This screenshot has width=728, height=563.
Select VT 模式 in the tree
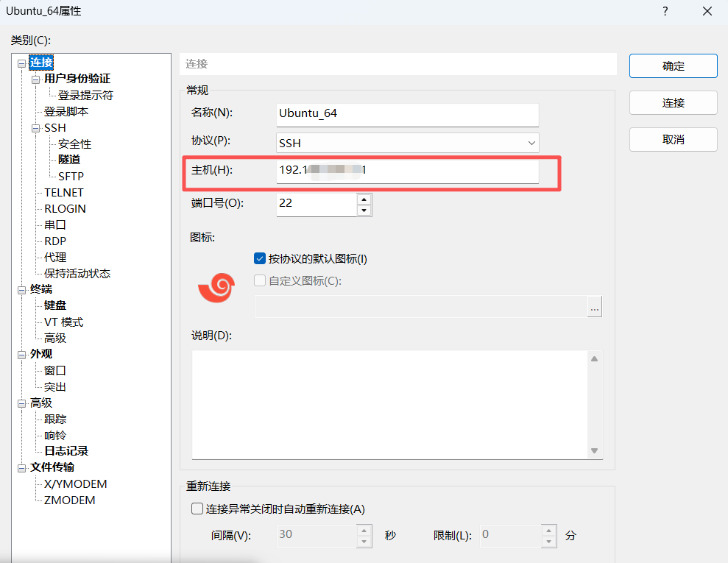(63, 322)
